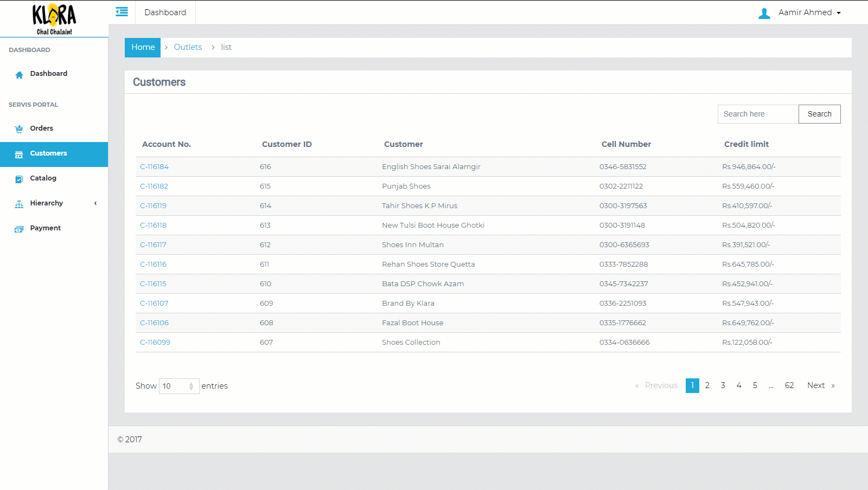Open the Show entries count selector
The width and height of the screenshot is (868, 490).
(178, 386)
